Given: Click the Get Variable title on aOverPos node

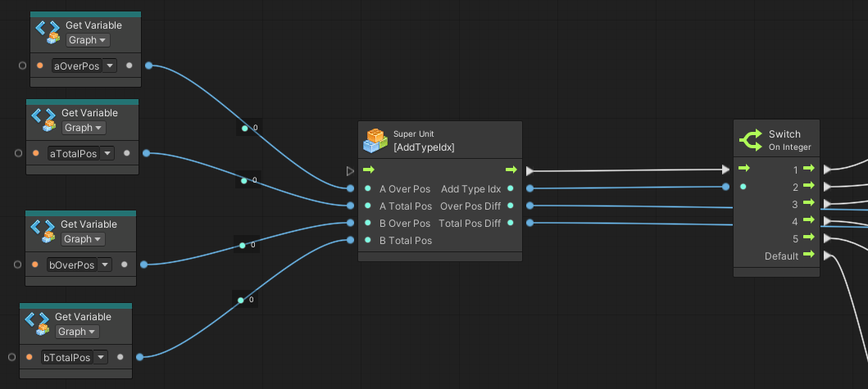Looking at the screenshot, I should tap(93, 25).
